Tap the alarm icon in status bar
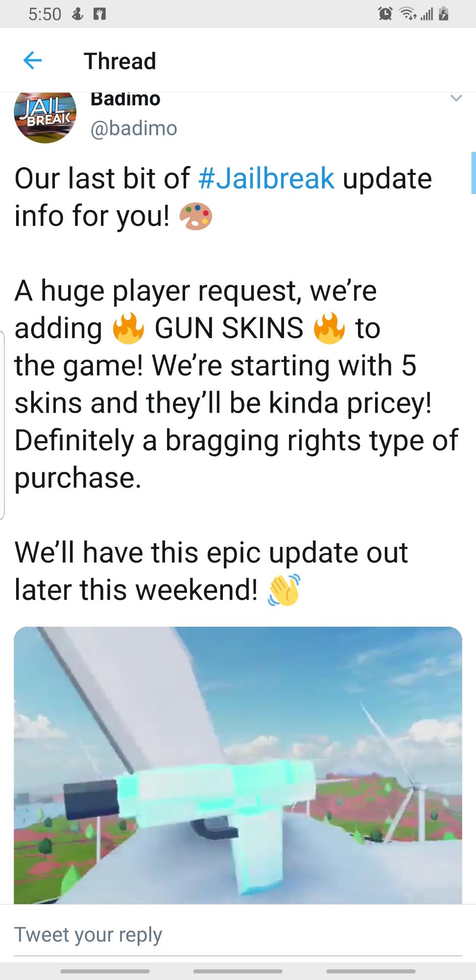476x980 pixels. [x=385, y=14]
